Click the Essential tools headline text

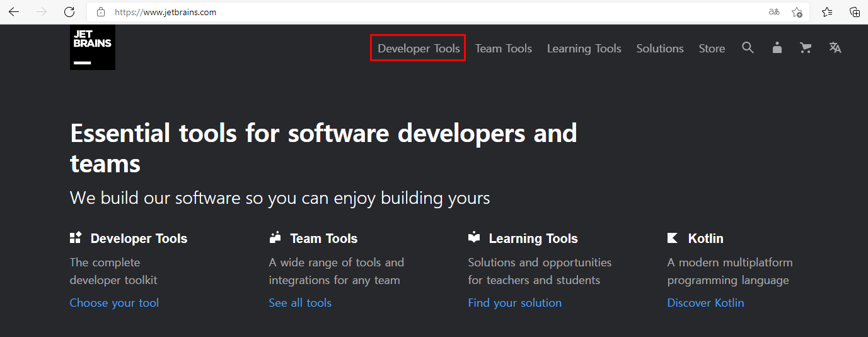point(323,148)
